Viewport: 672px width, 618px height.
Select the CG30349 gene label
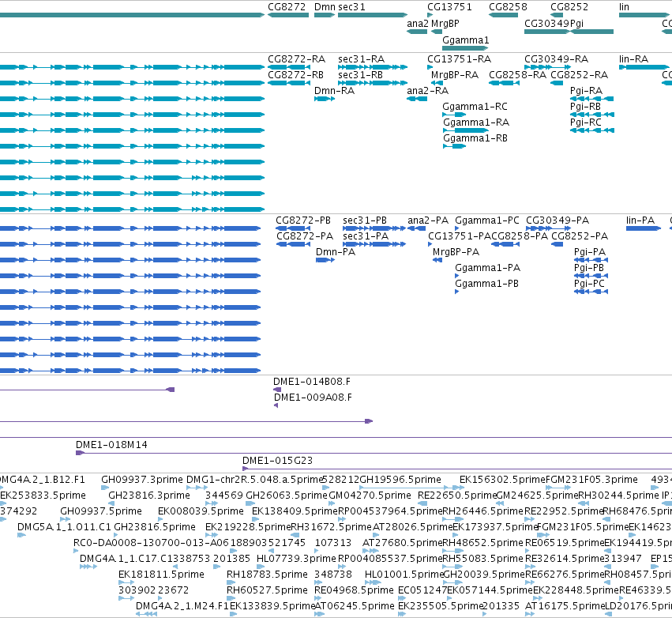[547, 23]
